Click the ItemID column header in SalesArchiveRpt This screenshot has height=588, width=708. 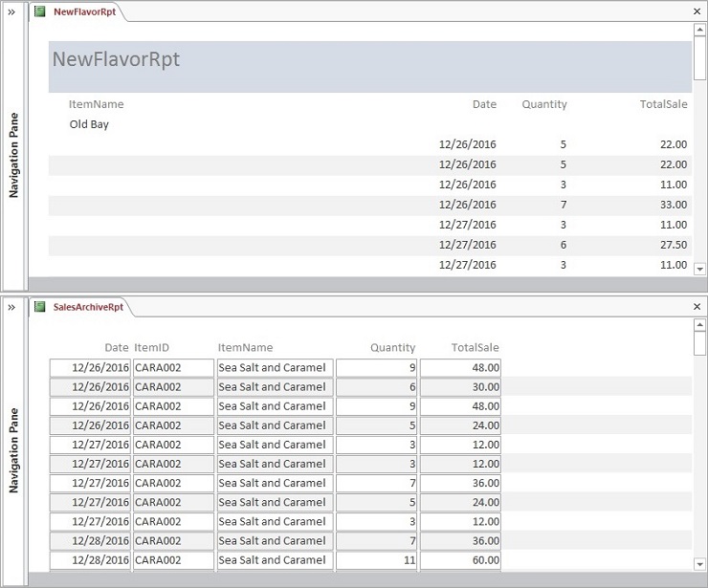coord(151,348)
